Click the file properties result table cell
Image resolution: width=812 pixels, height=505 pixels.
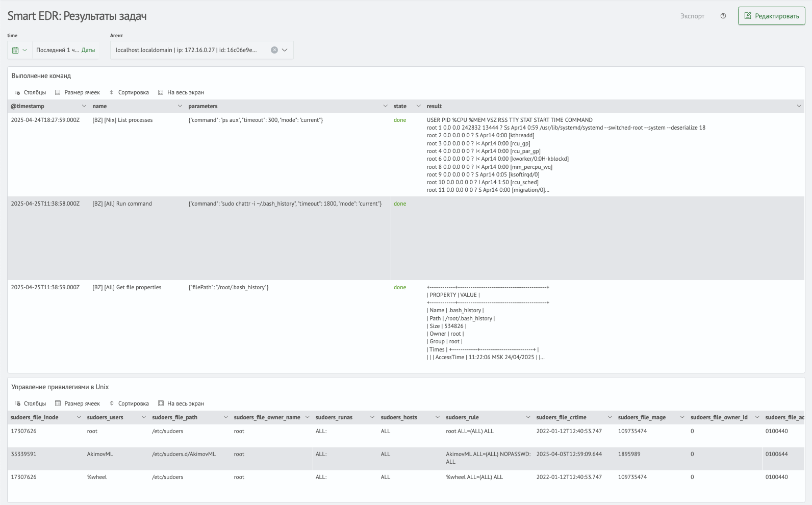pos(488,322)
